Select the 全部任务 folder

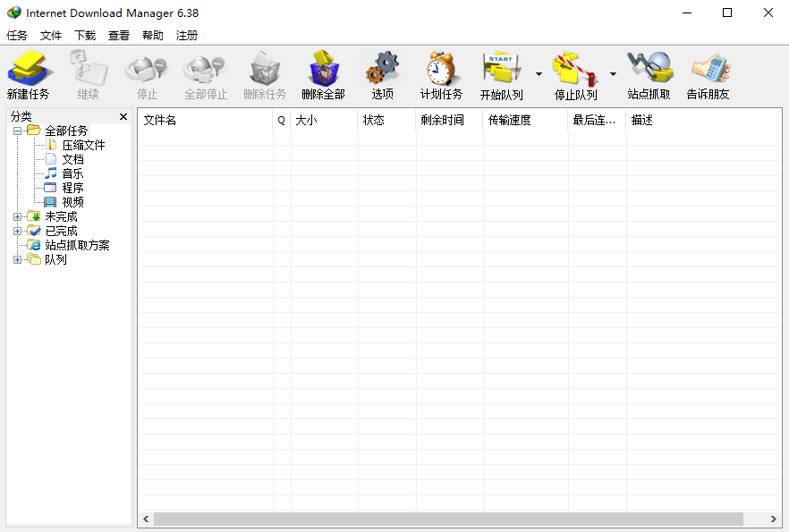pos(66,131)
